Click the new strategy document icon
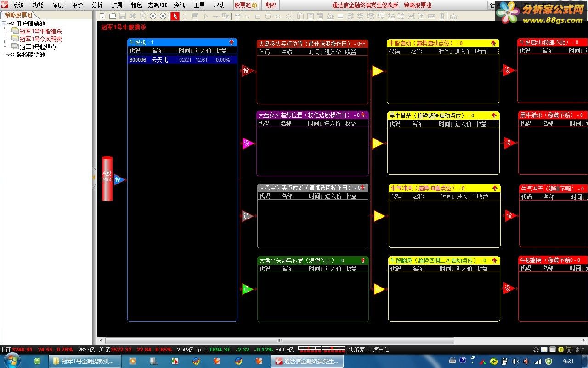The image size is (588, 368). point(102,16)
